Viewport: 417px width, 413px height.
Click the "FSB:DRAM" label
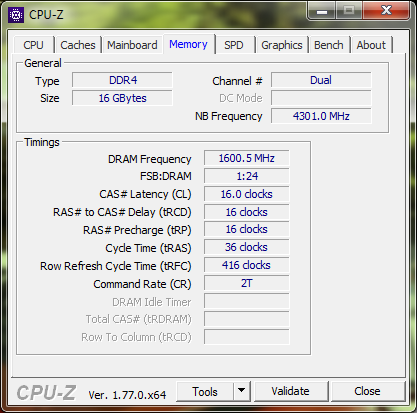pos(166,176)
